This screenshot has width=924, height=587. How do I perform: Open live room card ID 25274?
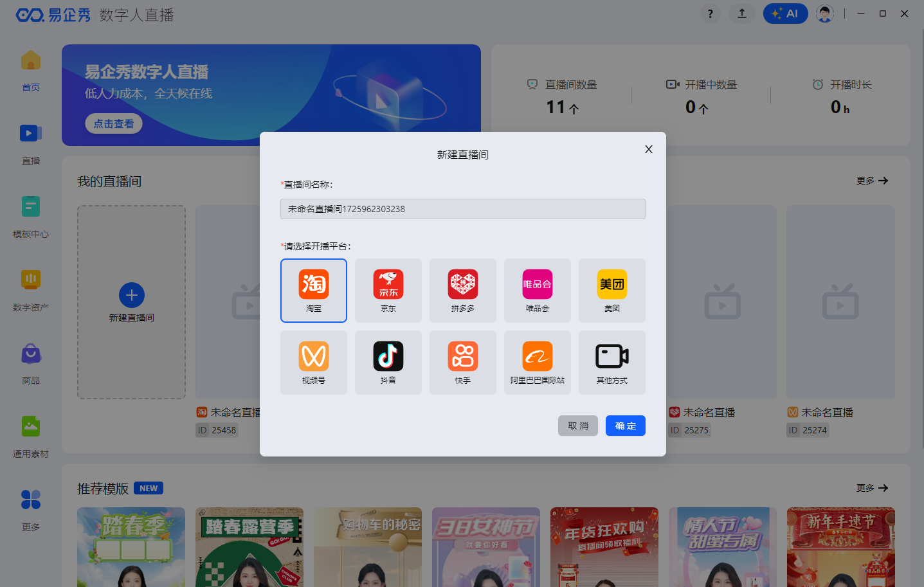[840, 321]
